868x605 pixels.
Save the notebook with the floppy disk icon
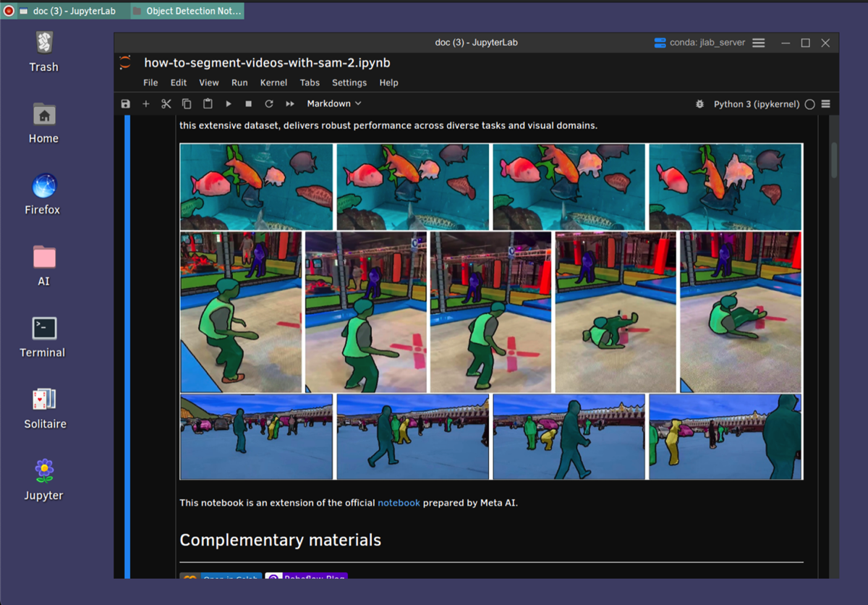coord(126,104)
